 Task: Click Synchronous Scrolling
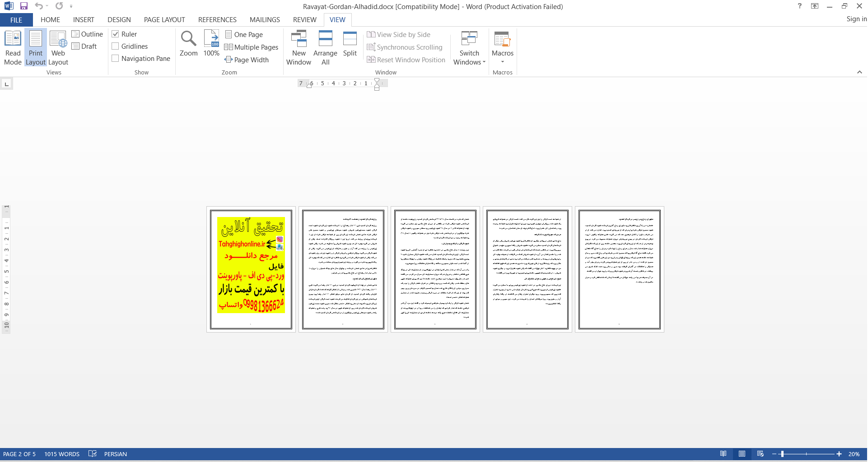point(405,47)
